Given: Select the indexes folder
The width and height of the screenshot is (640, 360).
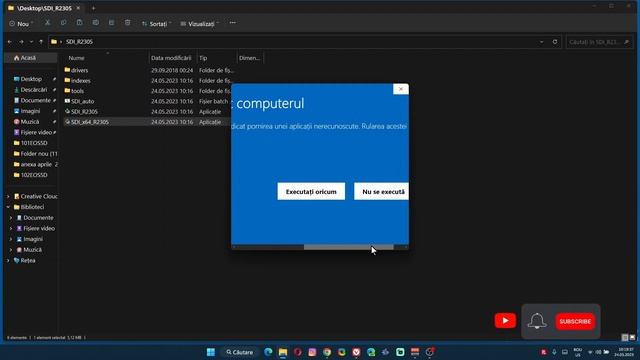Looking at the screenshot, I should pyautogui.click(x=80, y=81).
